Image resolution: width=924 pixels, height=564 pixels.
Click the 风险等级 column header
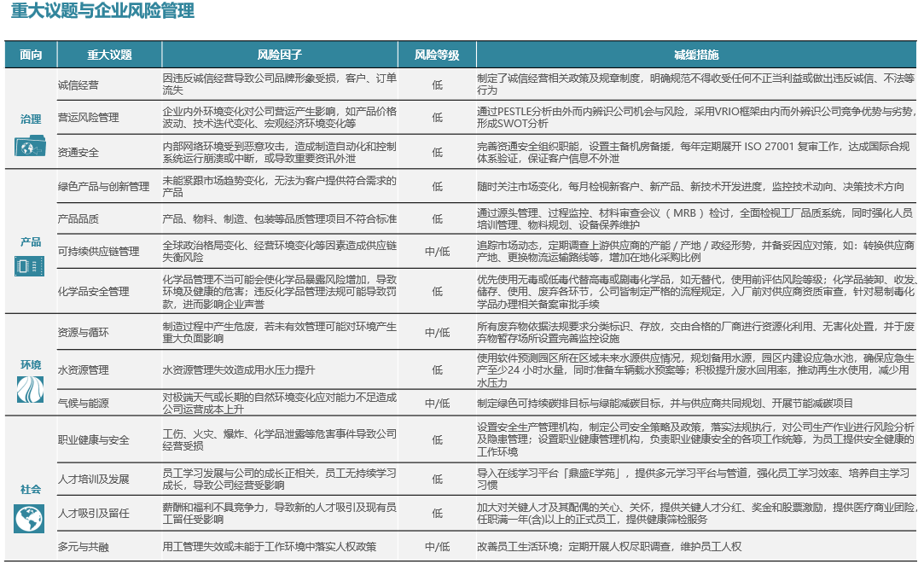437,55
